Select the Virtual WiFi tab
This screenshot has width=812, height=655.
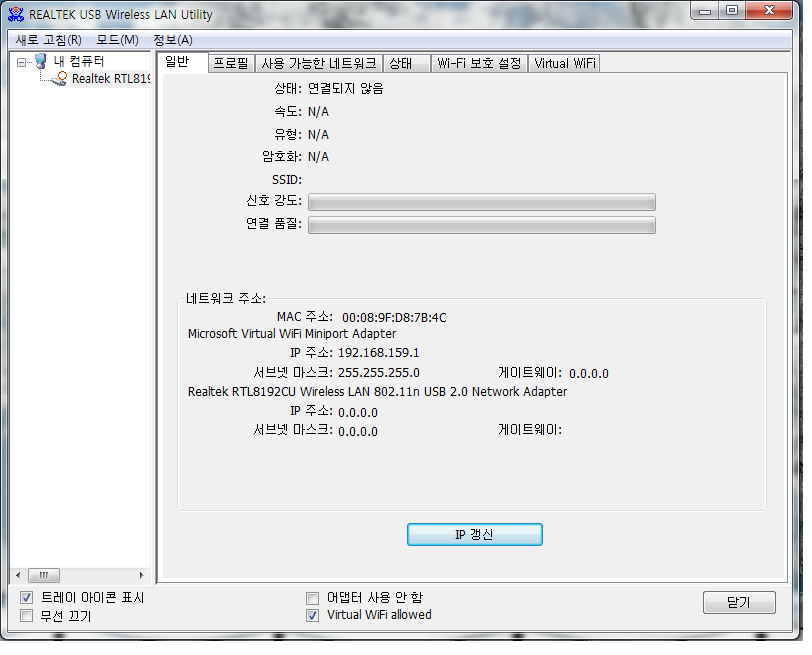[x=564, y=63]
